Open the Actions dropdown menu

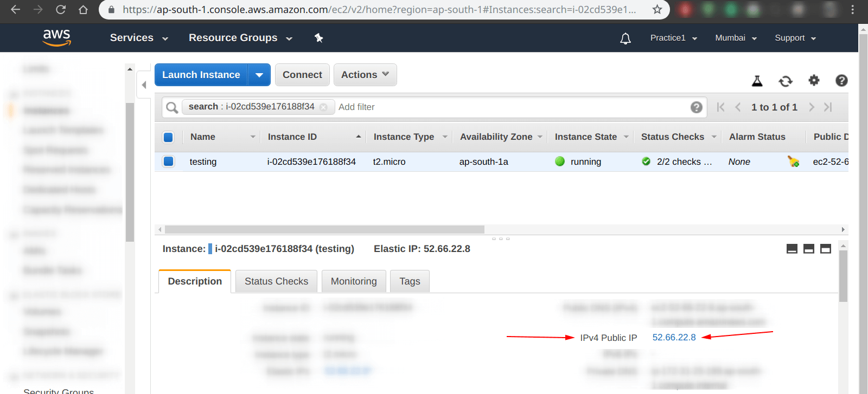pyautogui.click(x=365, y=75)
